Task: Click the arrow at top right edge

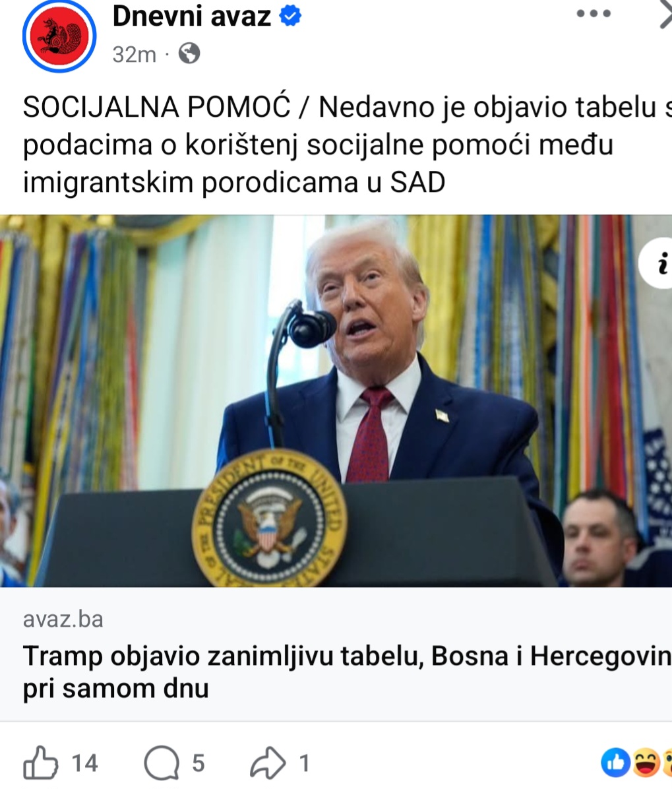Action: coord(666,15)
